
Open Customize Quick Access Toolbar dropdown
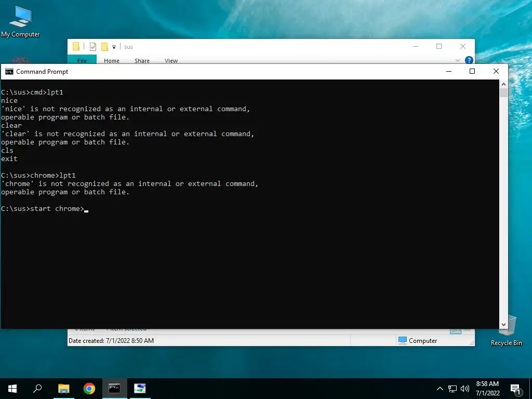coord(114,47)
